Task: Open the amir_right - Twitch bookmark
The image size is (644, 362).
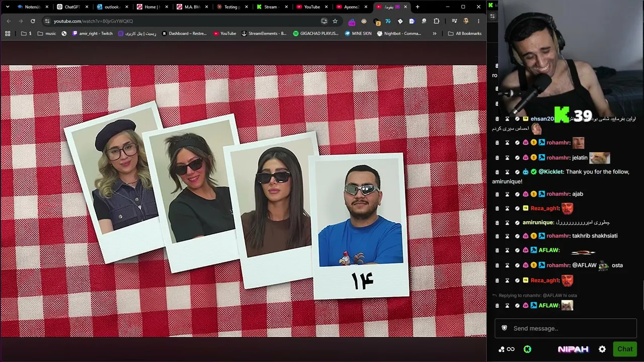Action: click(x=93, y=34)
